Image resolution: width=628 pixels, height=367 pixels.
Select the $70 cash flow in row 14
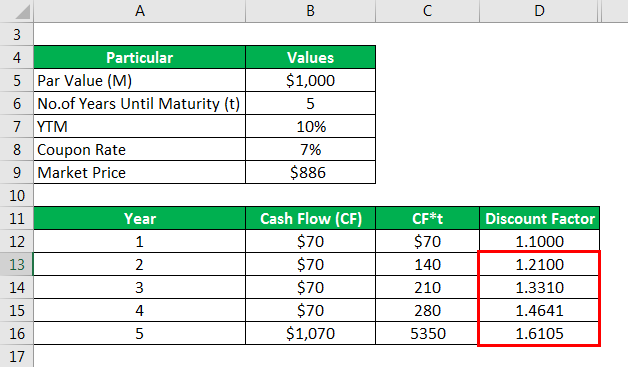click(x=310, y=288)
